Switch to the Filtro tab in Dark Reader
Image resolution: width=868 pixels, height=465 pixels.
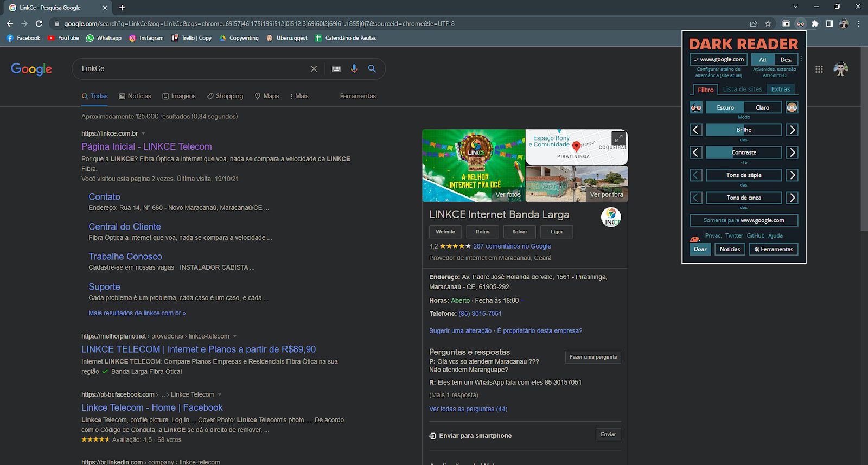pos(706,90)
